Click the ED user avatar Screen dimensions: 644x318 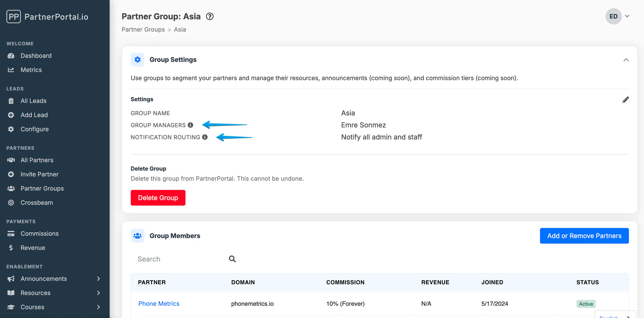click(x=613, y=16)
